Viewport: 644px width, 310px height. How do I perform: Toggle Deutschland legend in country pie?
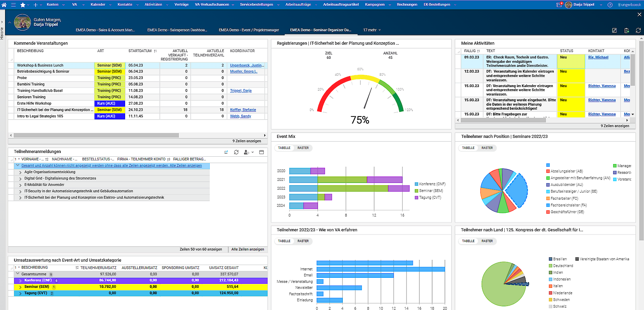(x=561, y=266)
